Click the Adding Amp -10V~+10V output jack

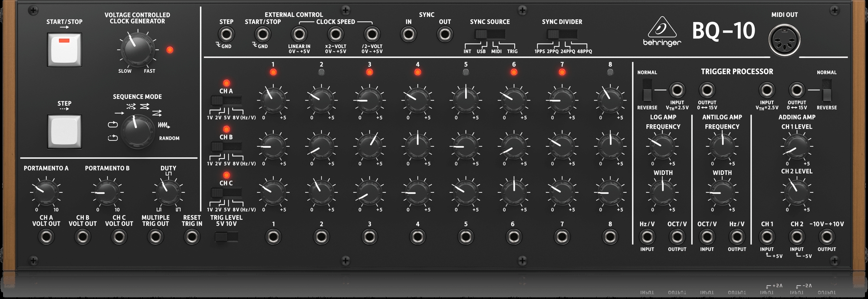coord(826,237)
